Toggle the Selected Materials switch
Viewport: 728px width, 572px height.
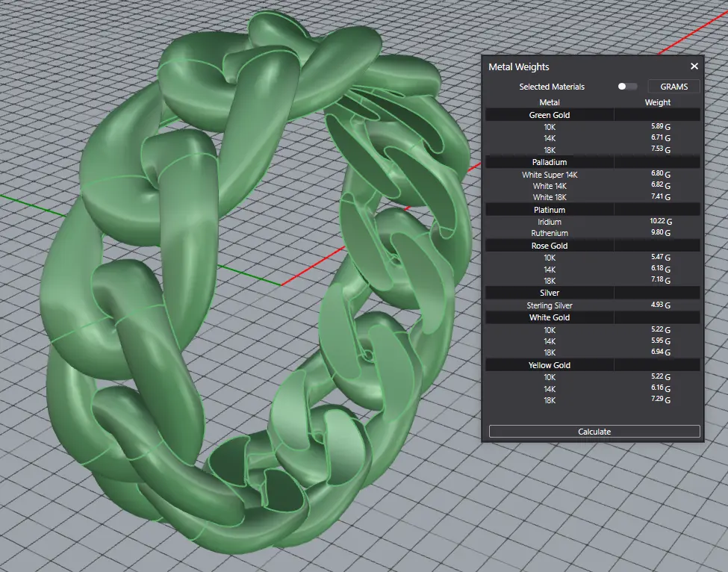pos(627,87)
